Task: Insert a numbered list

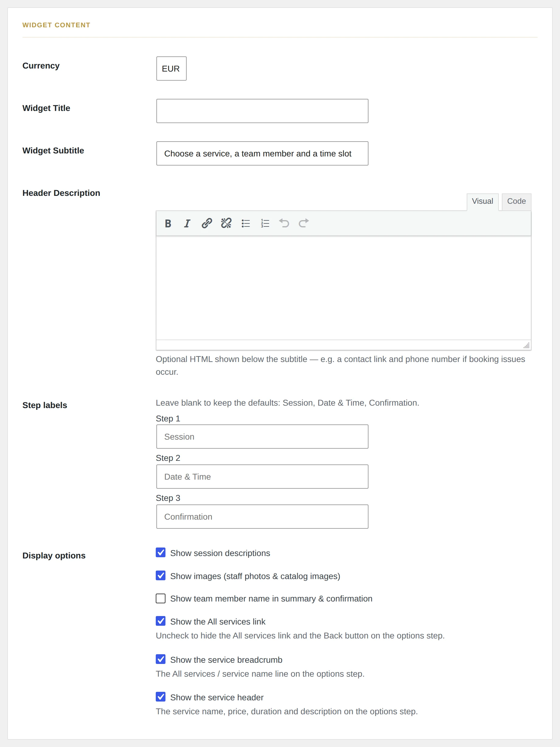Action: (265, 223)
